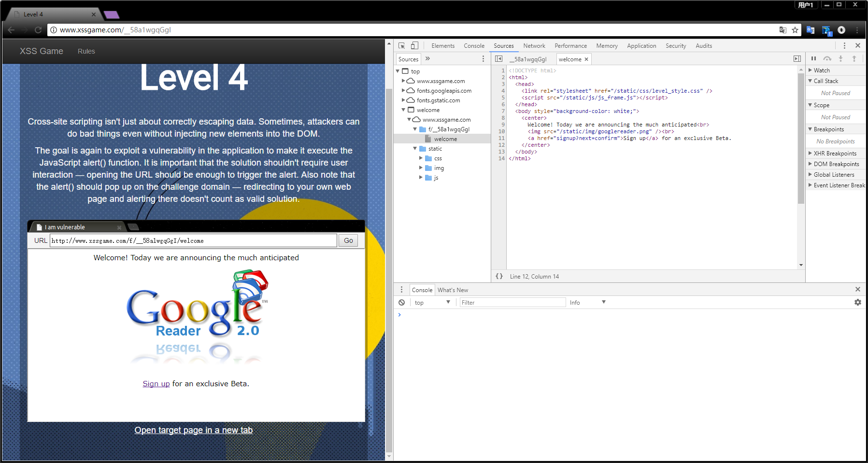Click the pause script execution button
Viewport: 868px width, 463px height.
(813, 58)
